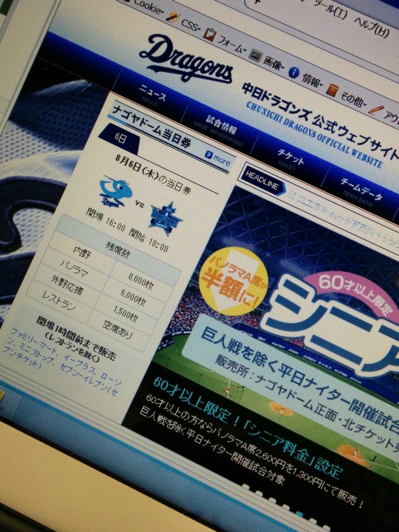Click the CSS pencil icon

pos(173,17)
